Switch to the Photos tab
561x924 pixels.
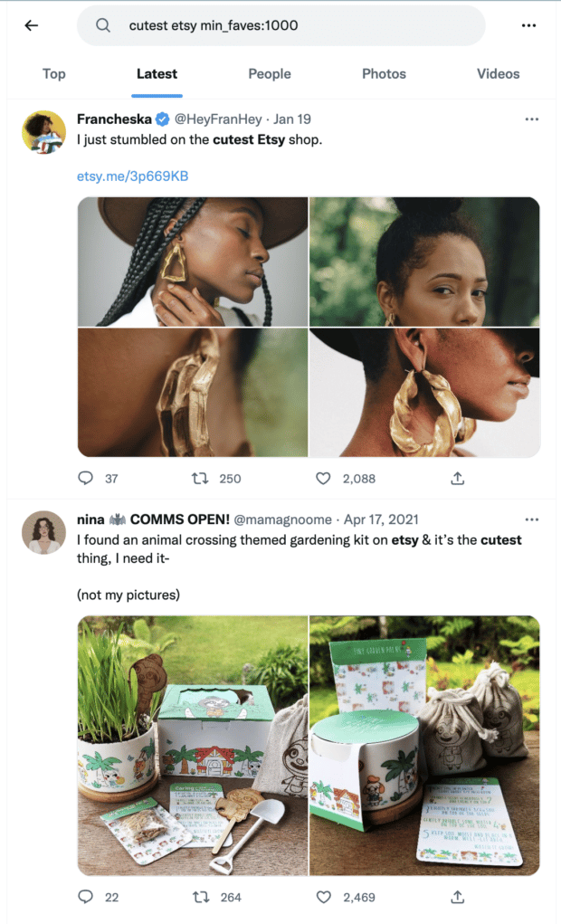(383, 73)
